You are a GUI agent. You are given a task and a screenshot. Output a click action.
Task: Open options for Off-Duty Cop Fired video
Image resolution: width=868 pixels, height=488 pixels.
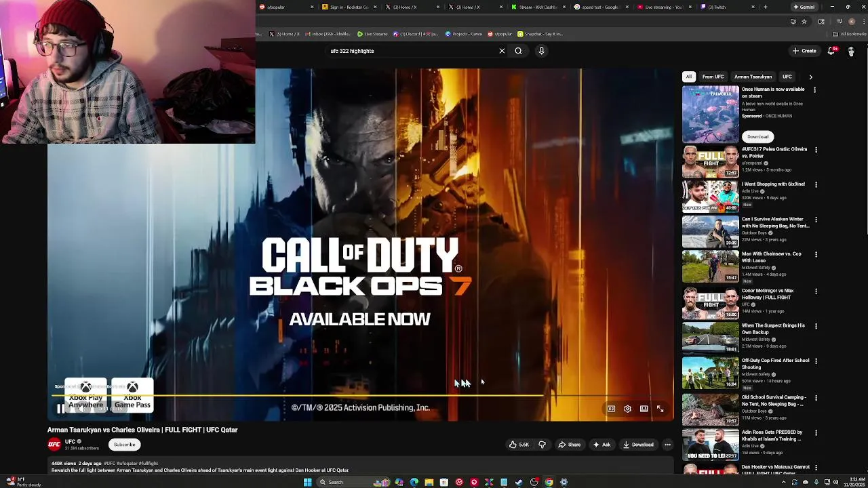coord(816,361)
